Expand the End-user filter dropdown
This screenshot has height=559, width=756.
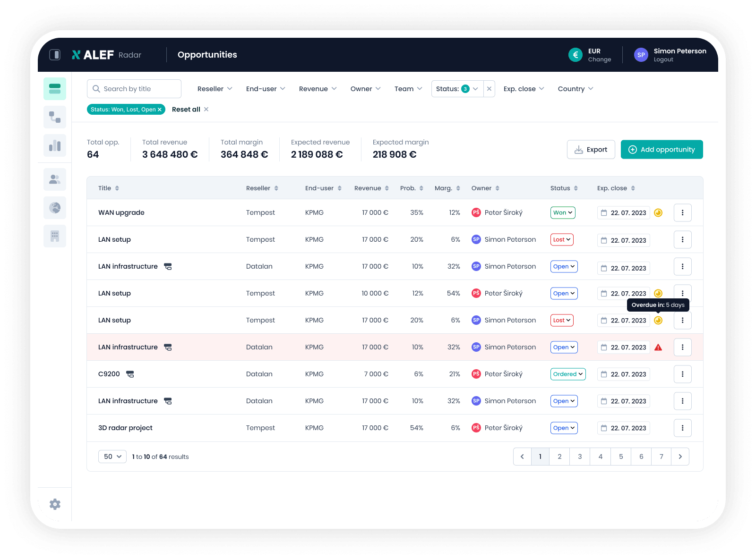click(266, 89)
